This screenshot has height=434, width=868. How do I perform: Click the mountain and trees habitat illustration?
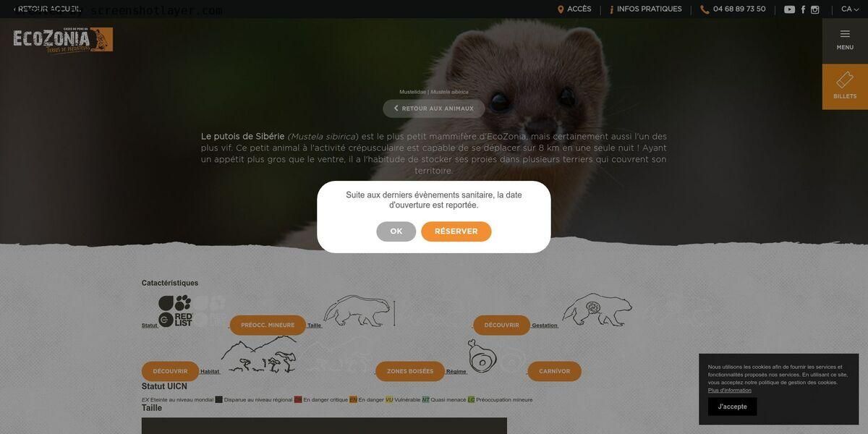(259, 354)
